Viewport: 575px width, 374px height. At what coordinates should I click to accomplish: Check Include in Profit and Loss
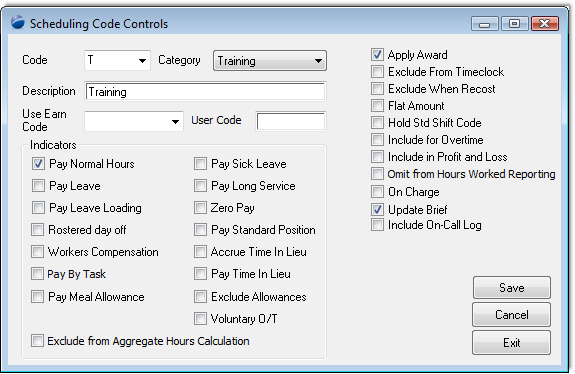(377, 157)
